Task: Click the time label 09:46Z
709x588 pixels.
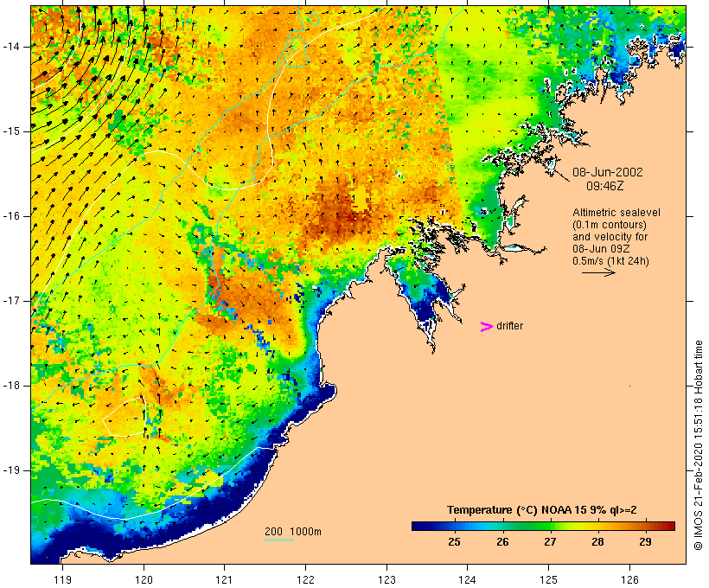Action: 604,186
